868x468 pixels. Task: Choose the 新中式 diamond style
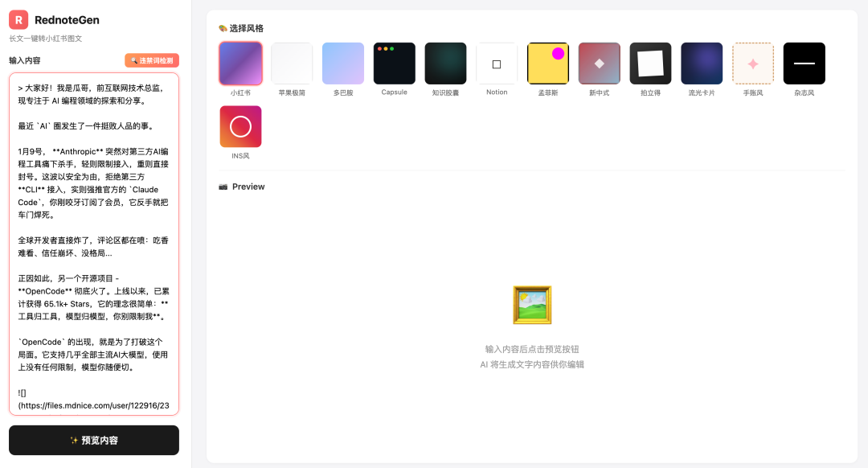[x=599, y=64]
